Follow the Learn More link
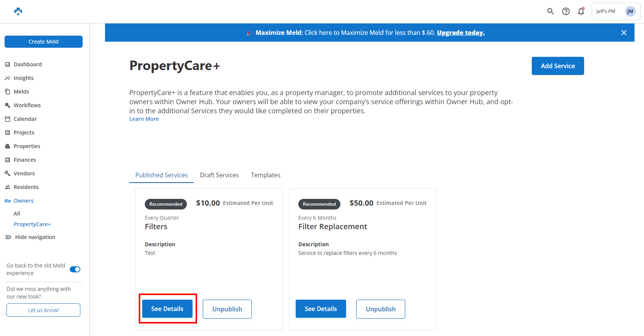Image resolution: width=644 pixels, height=336 pixels. (144, 119)
